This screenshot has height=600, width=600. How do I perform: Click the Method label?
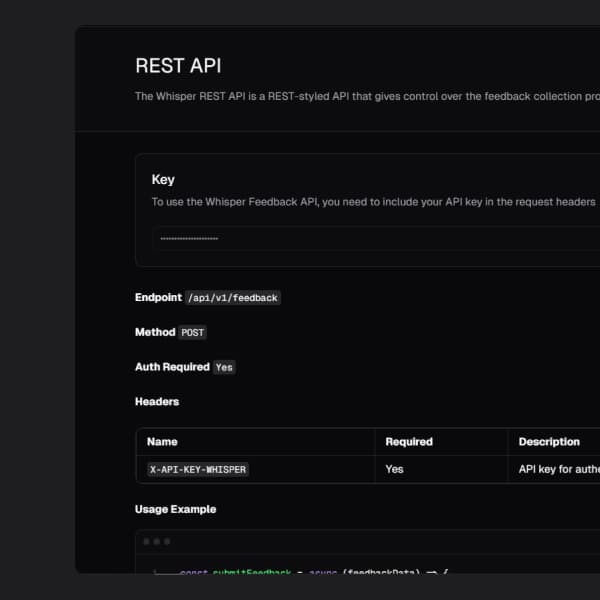pos(155,332)
